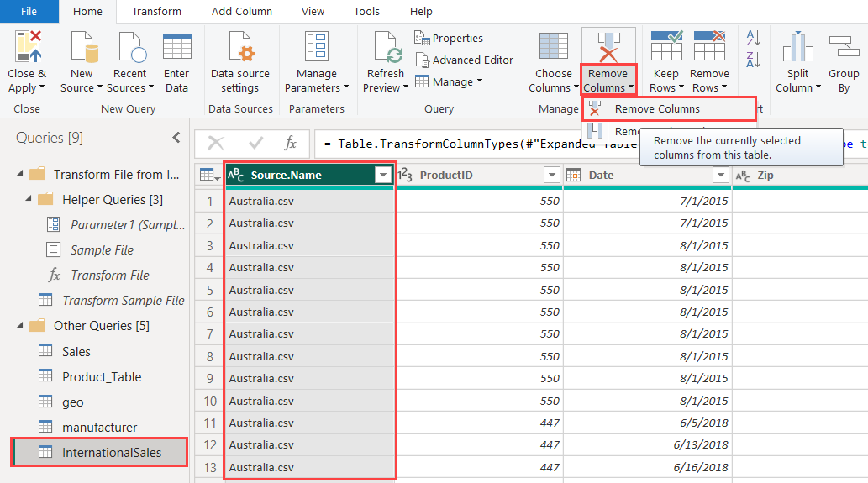Click the Split Column icon
The height and width of the screenshot is (483, 868).
tap(797, 46)
